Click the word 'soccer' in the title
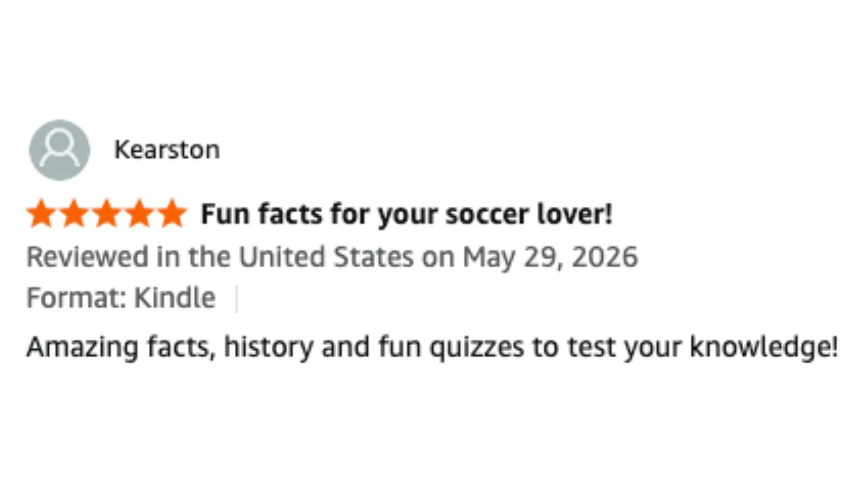The height and width of the screenshot is (488, 868). 487,214
